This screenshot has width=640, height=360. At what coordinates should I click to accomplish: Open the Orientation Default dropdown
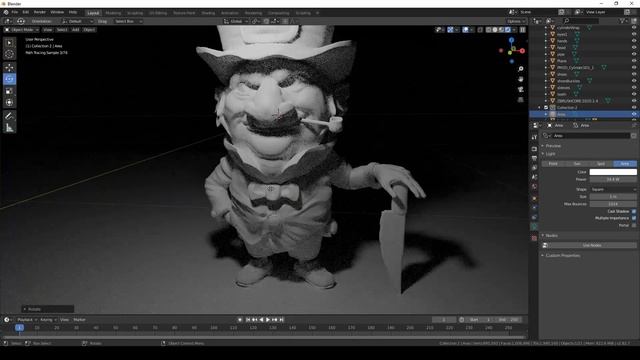coord(78,21)
